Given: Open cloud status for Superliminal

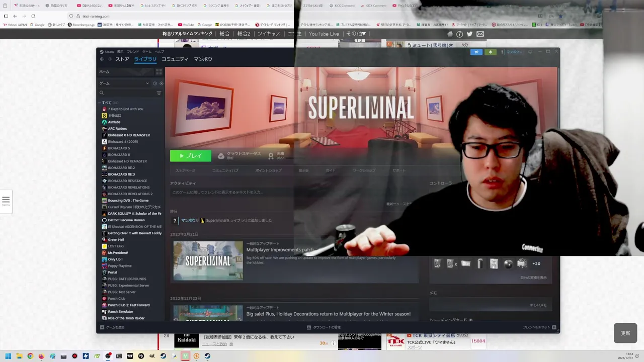Looking at the screenshot, I should point(239,156).
